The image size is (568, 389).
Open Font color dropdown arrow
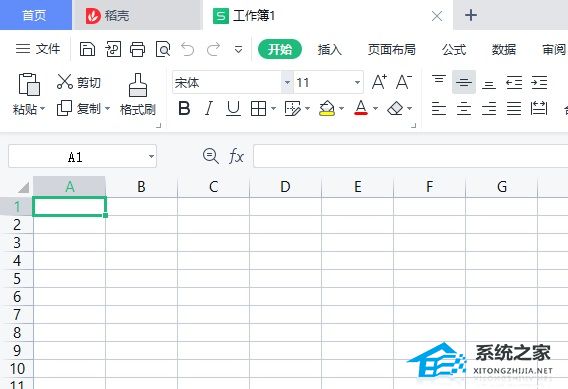click(x=375, y=108)
